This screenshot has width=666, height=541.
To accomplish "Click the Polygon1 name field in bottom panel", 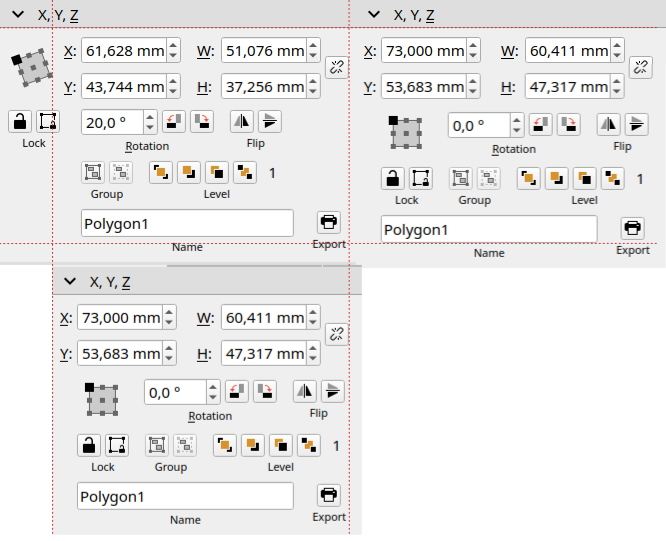I will click(185, 496).
